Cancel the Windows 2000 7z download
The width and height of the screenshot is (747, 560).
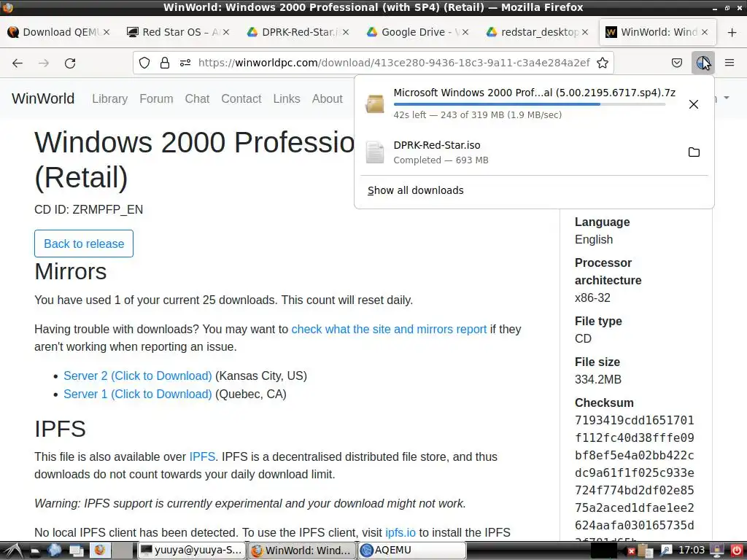[x=694, y=104]
